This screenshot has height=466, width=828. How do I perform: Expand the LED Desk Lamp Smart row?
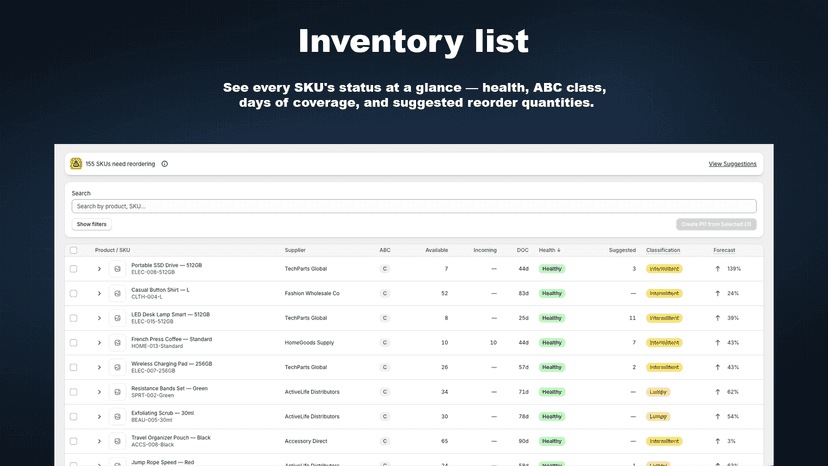click(x=99, y=318)
